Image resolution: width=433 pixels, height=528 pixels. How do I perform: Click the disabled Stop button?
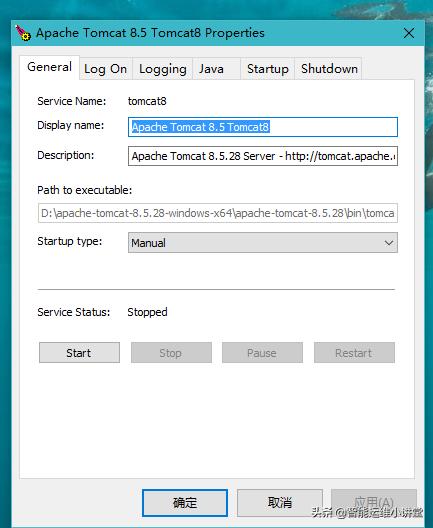(x=171, y=353)
